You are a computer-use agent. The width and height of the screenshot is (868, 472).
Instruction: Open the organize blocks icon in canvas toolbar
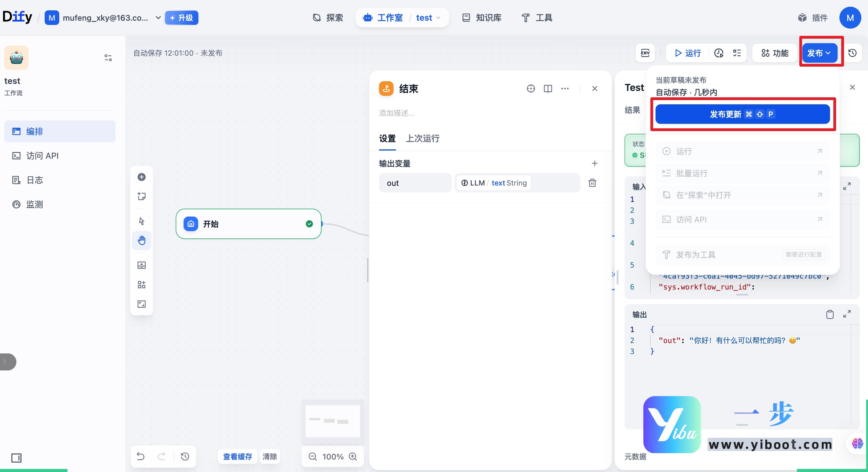click(x=142, y=284)
